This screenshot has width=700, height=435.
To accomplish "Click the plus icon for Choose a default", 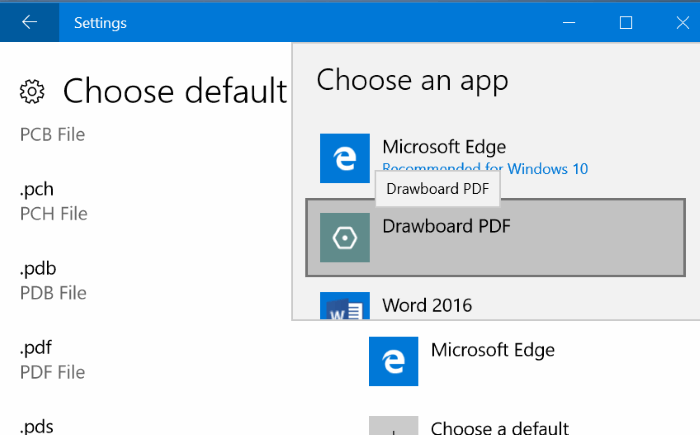I will pyautogui.click(x=393, y=426).
